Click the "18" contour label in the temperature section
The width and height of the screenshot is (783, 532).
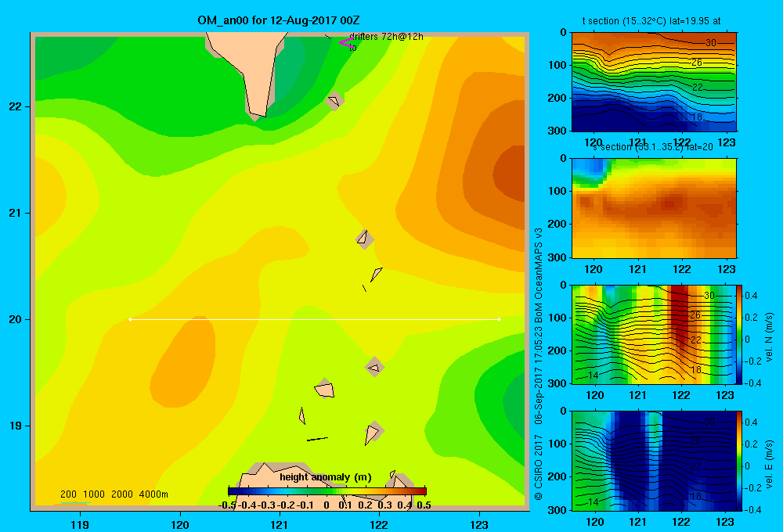[697, 117]
